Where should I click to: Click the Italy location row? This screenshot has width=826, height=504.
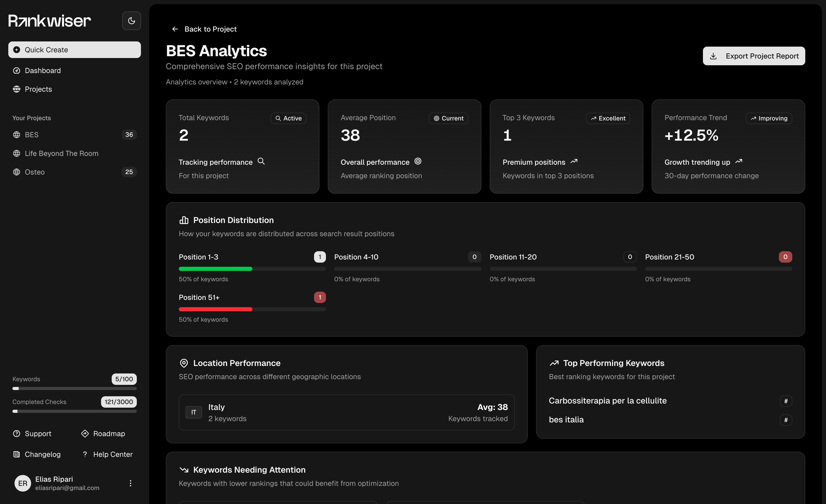(346, 413)
